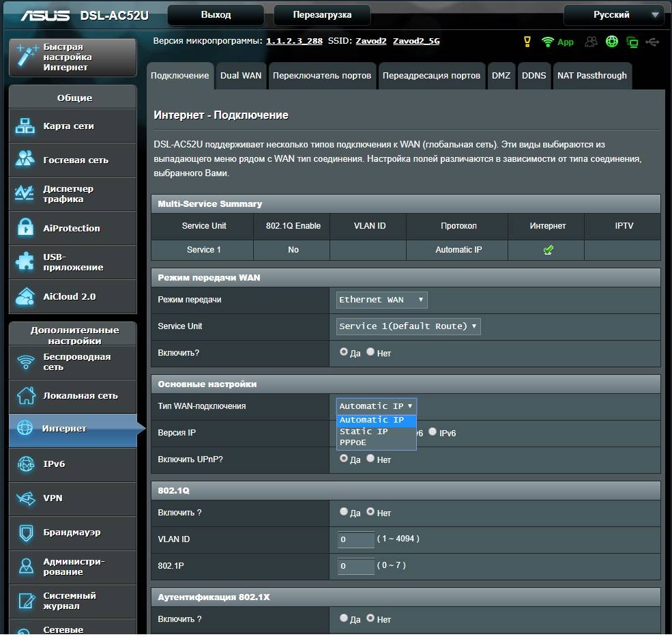Open the NAT Passthrough tab
This screenshot has width=672, height=637.
(592, 76)
